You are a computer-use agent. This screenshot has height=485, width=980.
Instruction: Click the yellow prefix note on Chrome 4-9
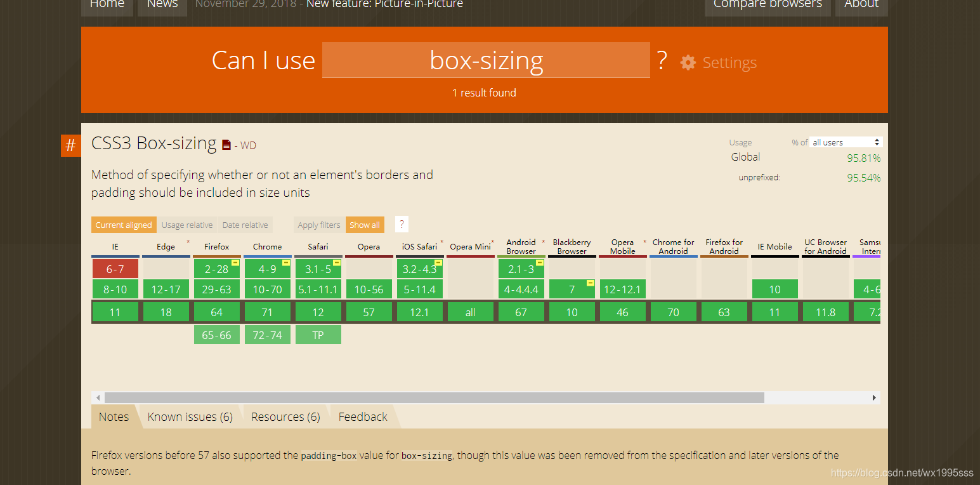pyautogui.click(x=285, y=263)
